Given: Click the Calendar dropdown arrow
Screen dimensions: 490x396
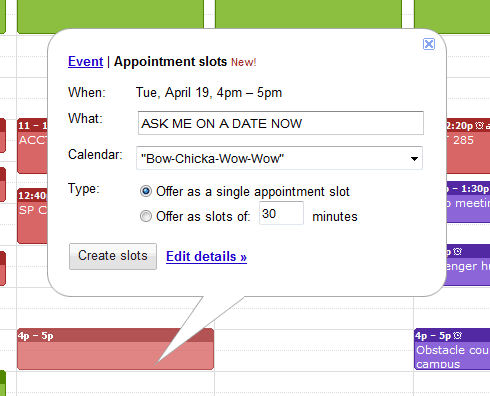Looking at the screenshot, I should (414, 159).
